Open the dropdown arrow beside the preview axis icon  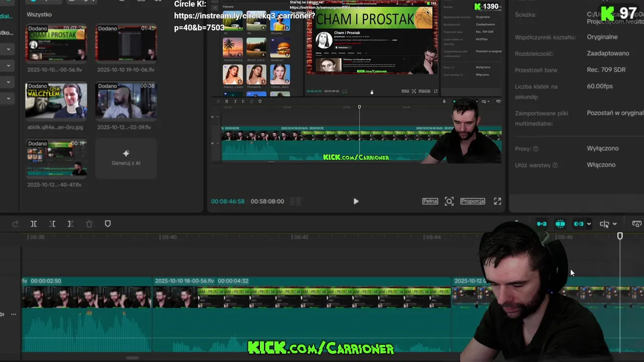click(615, 224)
